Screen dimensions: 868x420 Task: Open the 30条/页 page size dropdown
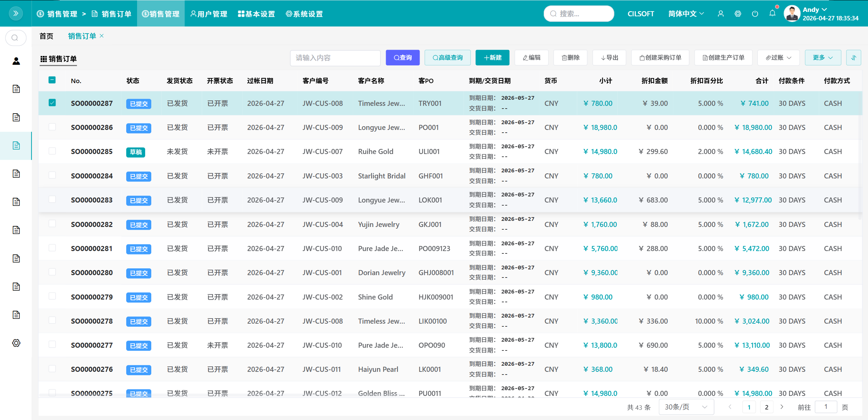686,407
